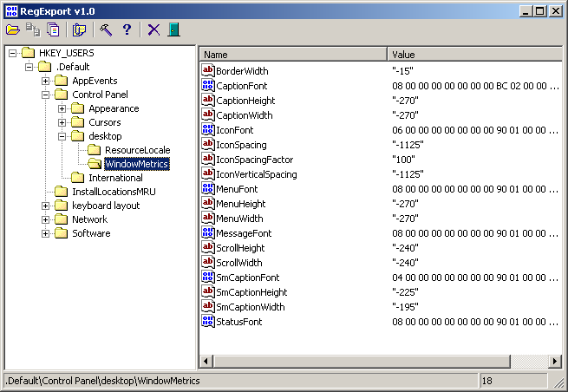The height and width of the screenshot is (392, 568).
Task: Collapse the desktop tree node
Action: click(62, 136)
